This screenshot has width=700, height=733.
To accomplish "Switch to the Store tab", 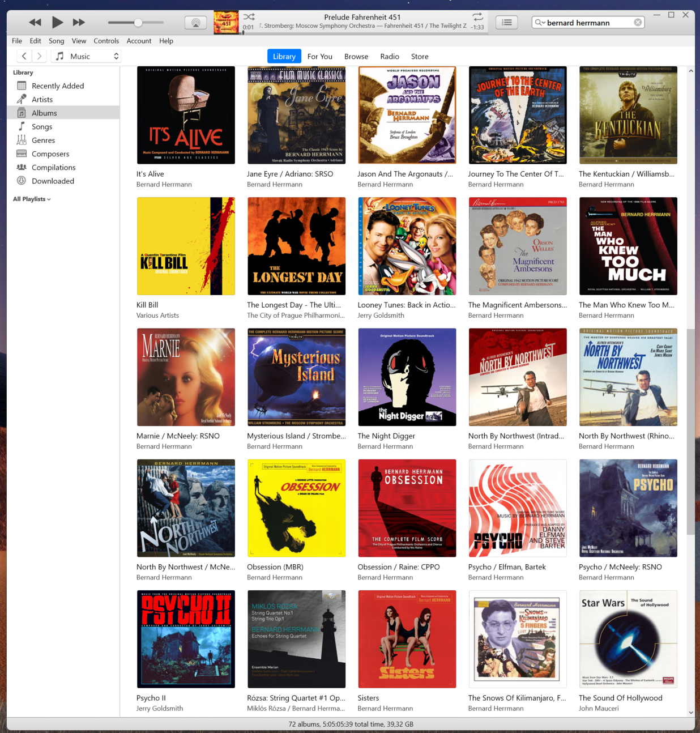I will pyautogui.click(x=420, y=56).
